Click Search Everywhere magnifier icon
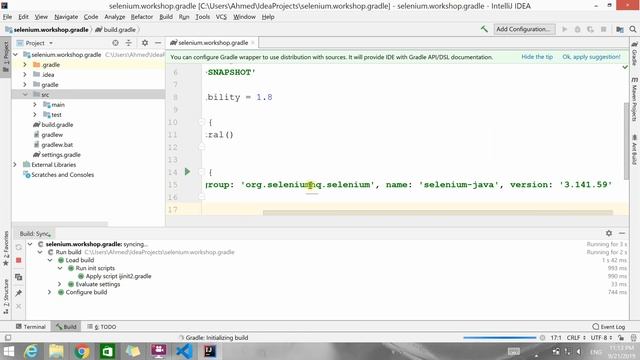Screen dimensions: 640x360 [633, 29]
